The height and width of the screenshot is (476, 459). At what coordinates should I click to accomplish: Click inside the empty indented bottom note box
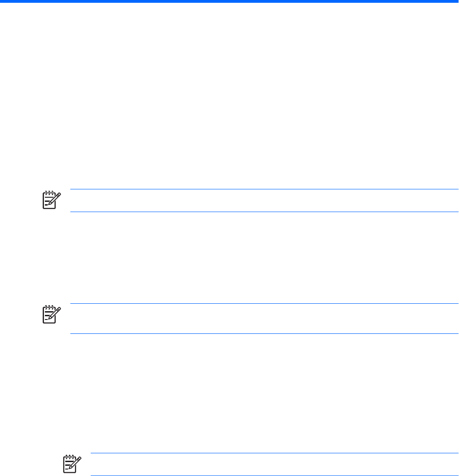(x=274, y=464)
